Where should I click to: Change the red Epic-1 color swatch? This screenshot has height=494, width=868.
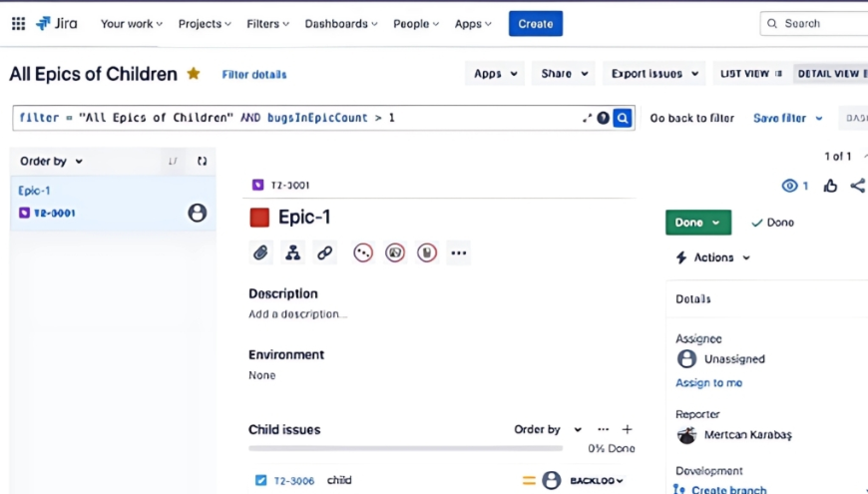tap(259, 218)
